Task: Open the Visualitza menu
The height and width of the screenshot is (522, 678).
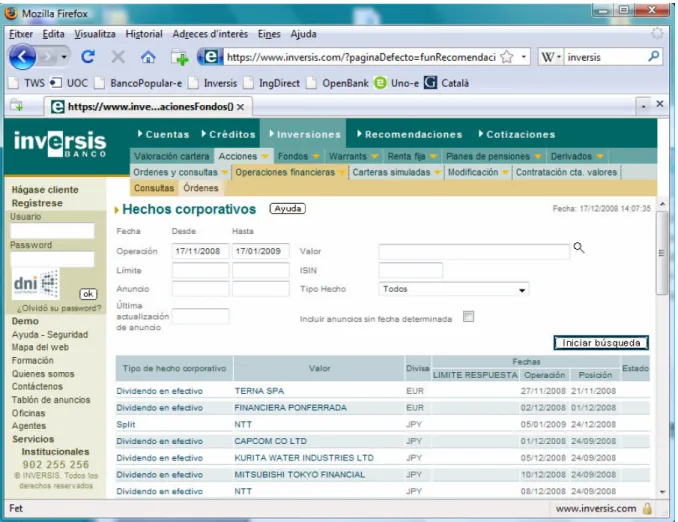Action: pyautogui.click(x=95, y=34)
